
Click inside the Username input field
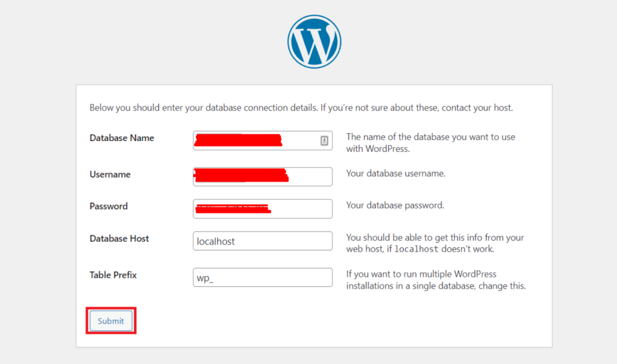[x=262, y=176]
